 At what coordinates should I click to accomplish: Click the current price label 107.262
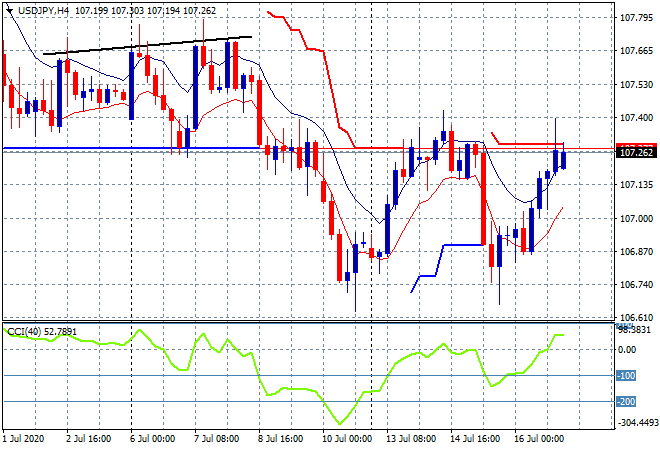(636, 153)
